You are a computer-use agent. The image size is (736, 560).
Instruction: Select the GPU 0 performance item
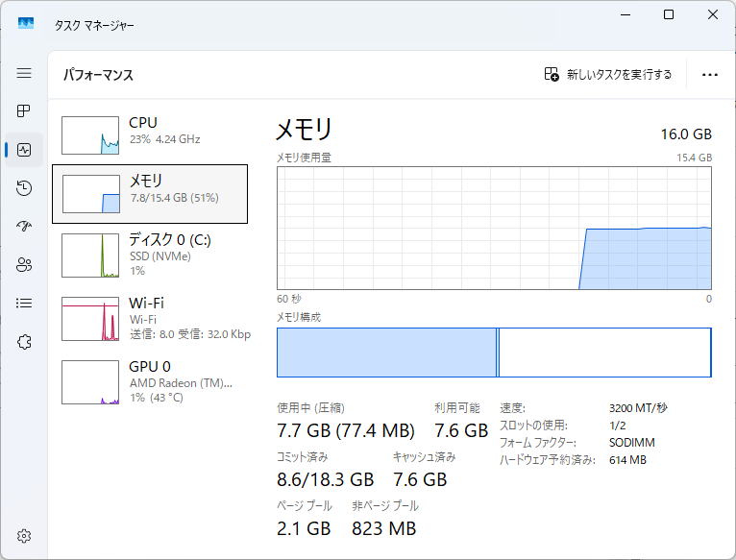click(x=150, y=381)
